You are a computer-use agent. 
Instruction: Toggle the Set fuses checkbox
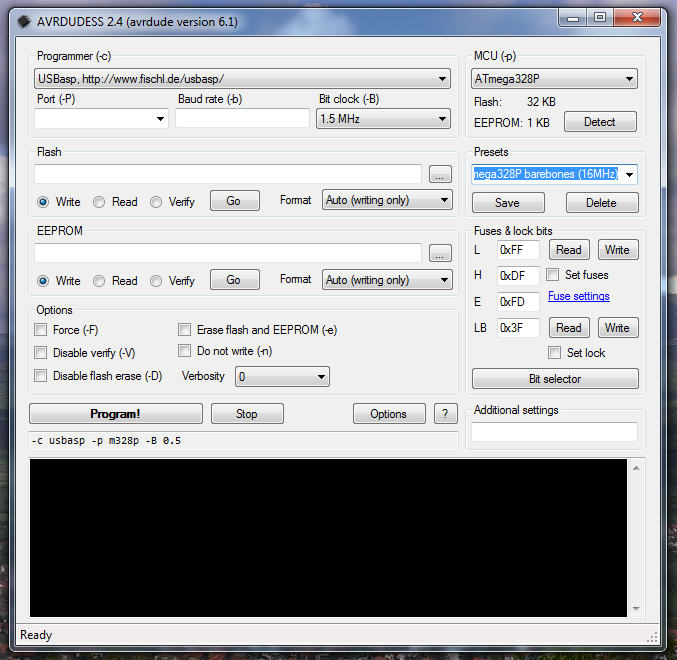pyautogui.click(x=552, y=275)
